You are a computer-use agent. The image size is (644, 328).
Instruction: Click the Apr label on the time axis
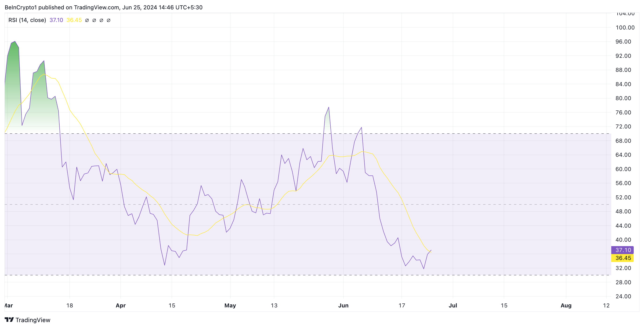point(120,306)
